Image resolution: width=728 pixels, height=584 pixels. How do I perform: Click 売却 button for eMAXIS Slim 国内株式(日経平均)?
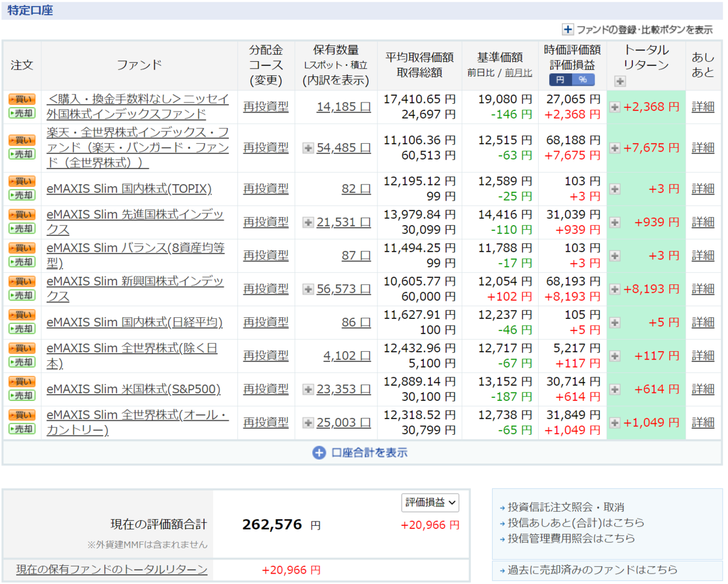tap(22, 329)
